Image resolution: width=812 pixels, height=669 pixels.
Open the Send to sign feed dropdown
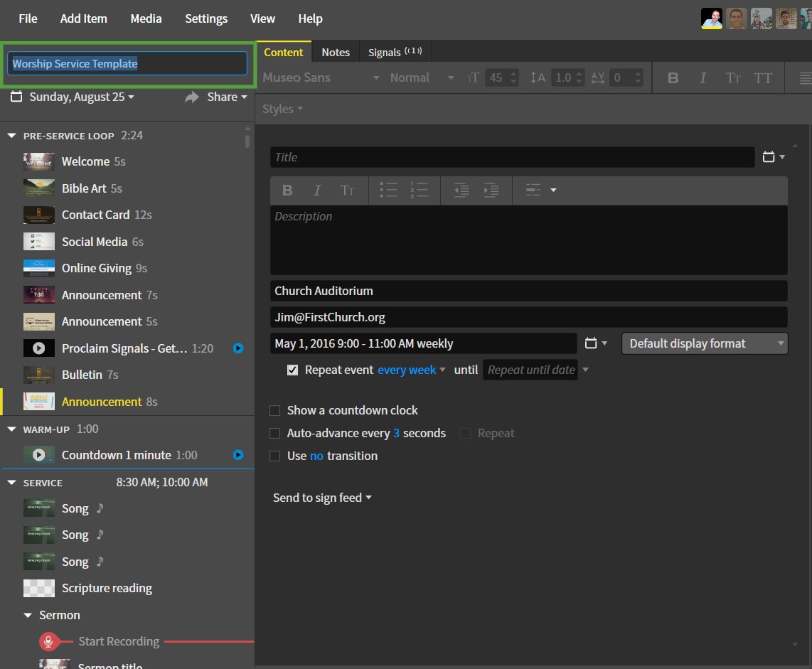(x=322, y=498)
